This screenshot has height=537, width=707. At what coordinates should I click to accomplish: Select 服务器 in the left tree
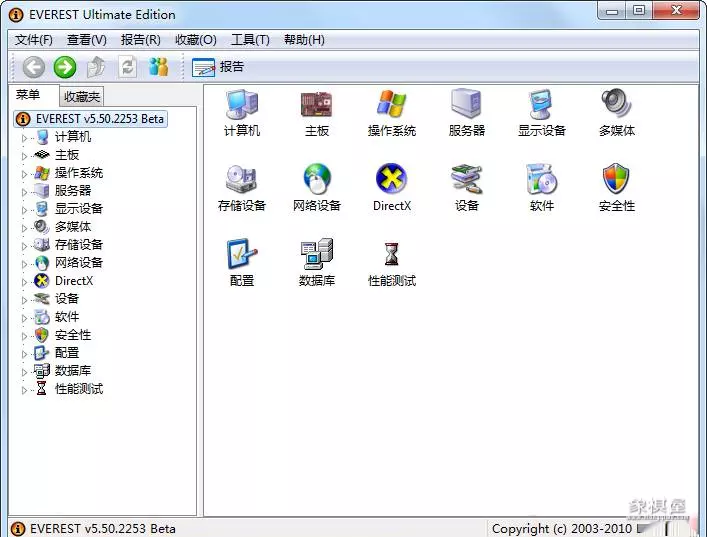click(x=73, y=191)
